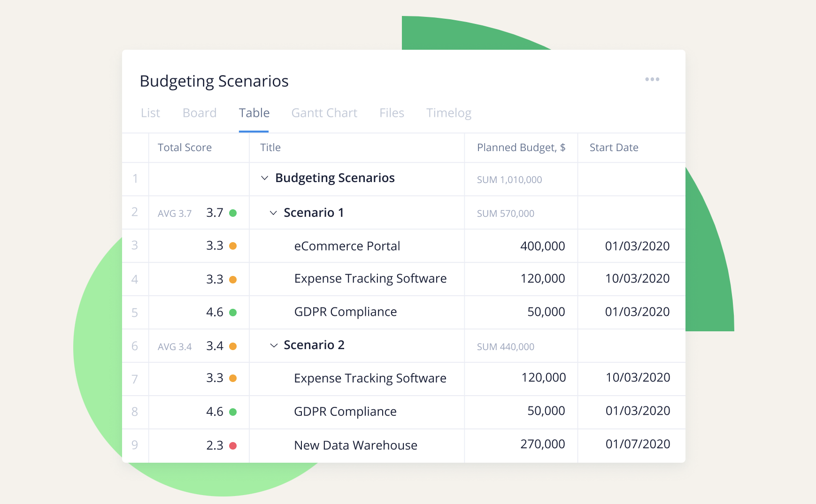Select the green dot next to GDPR Compliance score 4.6

coord(233,312)
